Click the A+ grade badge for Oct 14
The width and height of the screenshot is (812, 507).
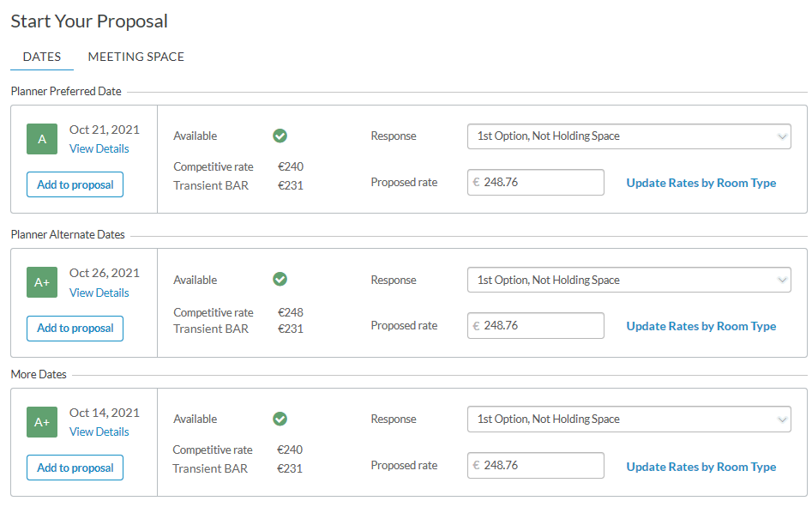42,422
